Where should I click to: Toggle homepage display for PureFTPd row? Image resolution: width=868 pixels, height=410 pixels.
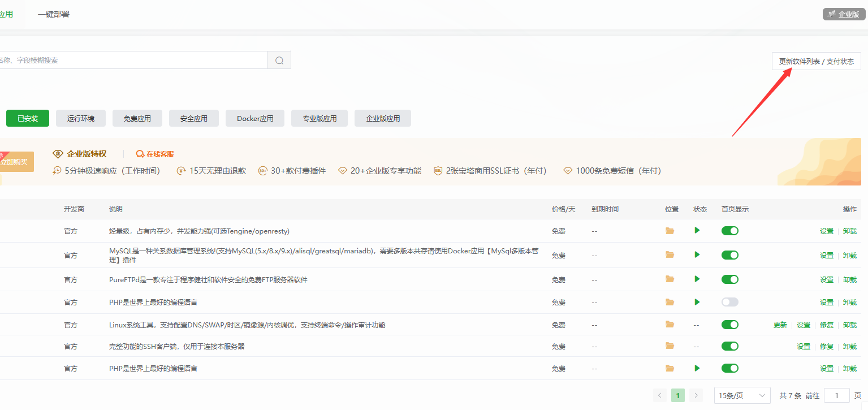click(x=730, y=279)
